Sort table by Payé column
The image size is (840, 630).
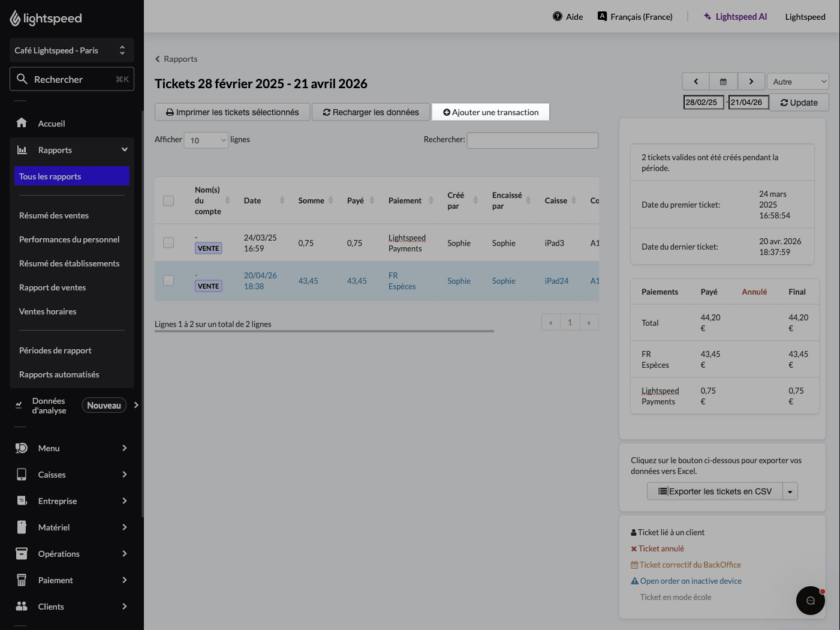(372, 200)
